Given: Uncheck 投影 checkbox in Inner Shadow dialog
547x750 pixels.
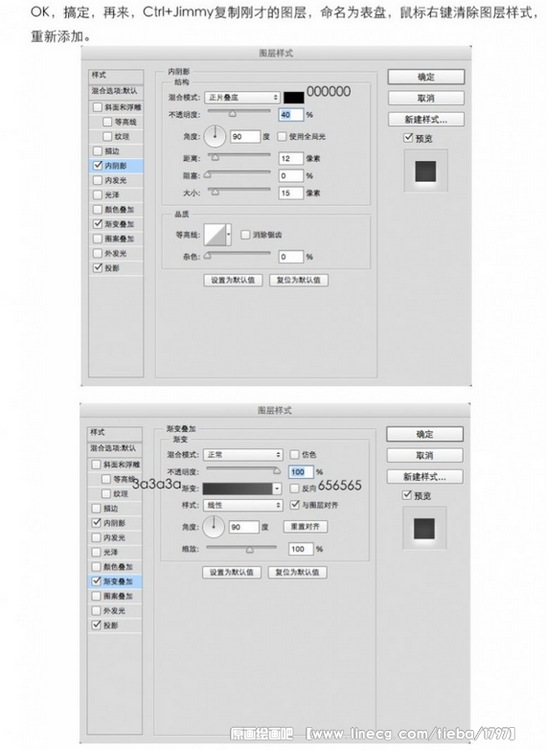Looking at the screenshot, I should click(x=98, y=268).
